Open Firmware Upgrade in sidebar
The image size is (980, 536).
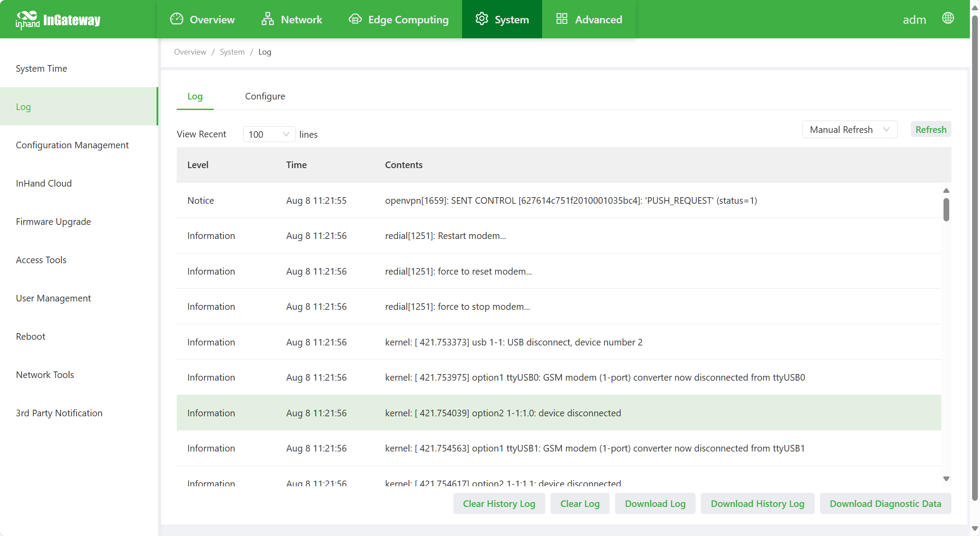[x=53, y=222]
